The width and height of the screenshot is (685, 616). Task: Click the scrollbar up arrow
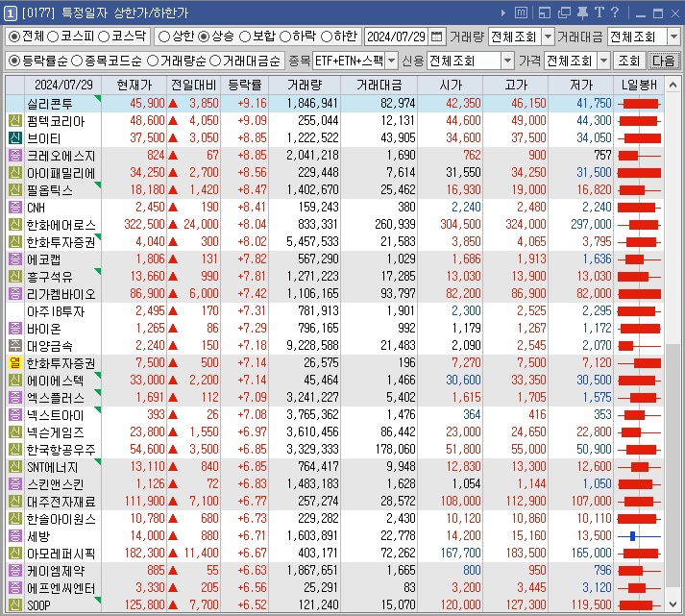coord(673,85)
